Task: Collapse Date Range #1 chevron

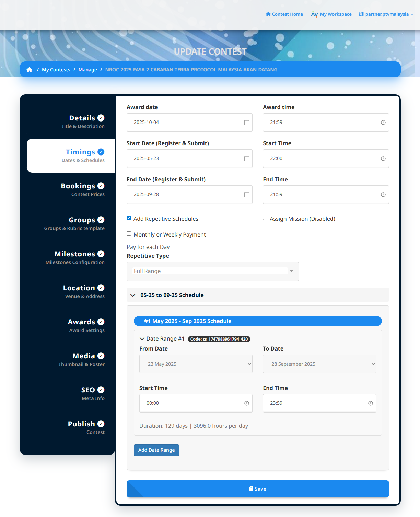Action: (x=142, y=339)
